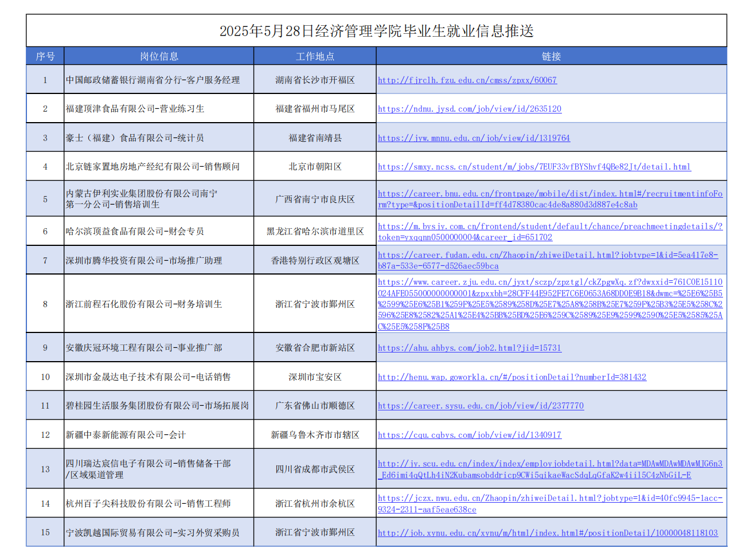Viewport: 746px width, 560px height.
Task: Open the henu.wap.goworkla.cn position link
Action: 511,377
